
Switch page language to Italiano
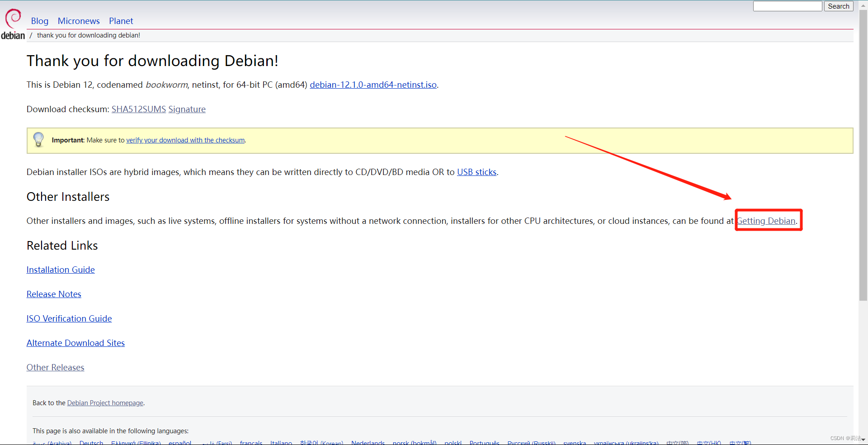(x=281, y=443)
